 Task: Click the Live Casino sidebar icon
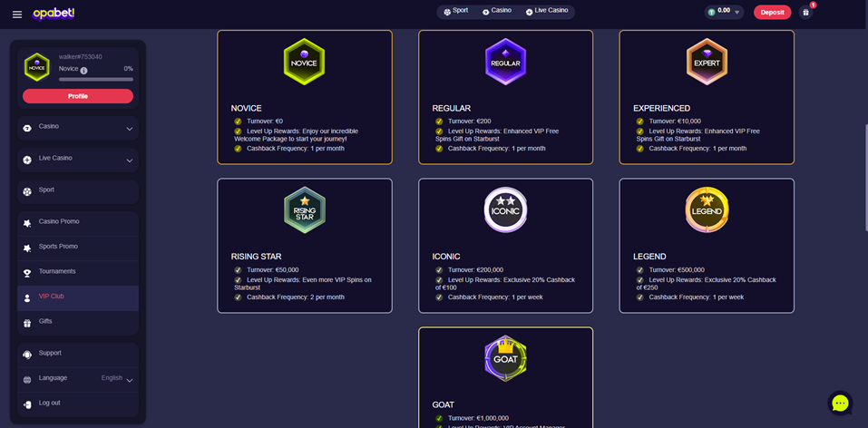click(x=27, y=160)
